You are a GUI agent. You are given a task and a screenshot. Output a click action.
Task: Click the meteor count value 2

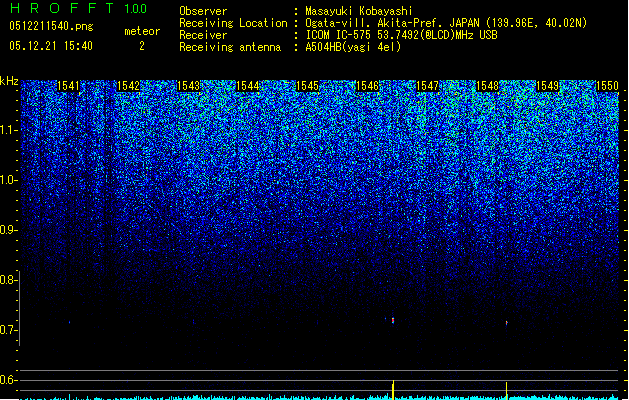pos(142,46)
